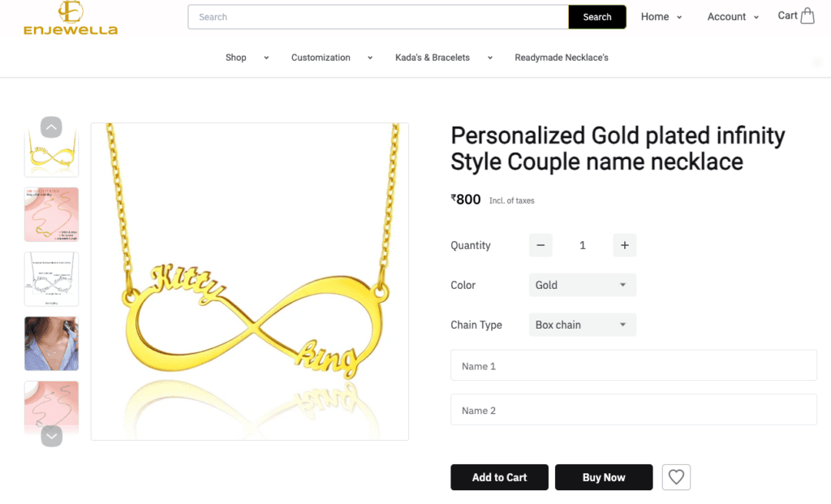View the model wearing necklace thumbnail
The image size is (831, 504).
pos(51,343)
